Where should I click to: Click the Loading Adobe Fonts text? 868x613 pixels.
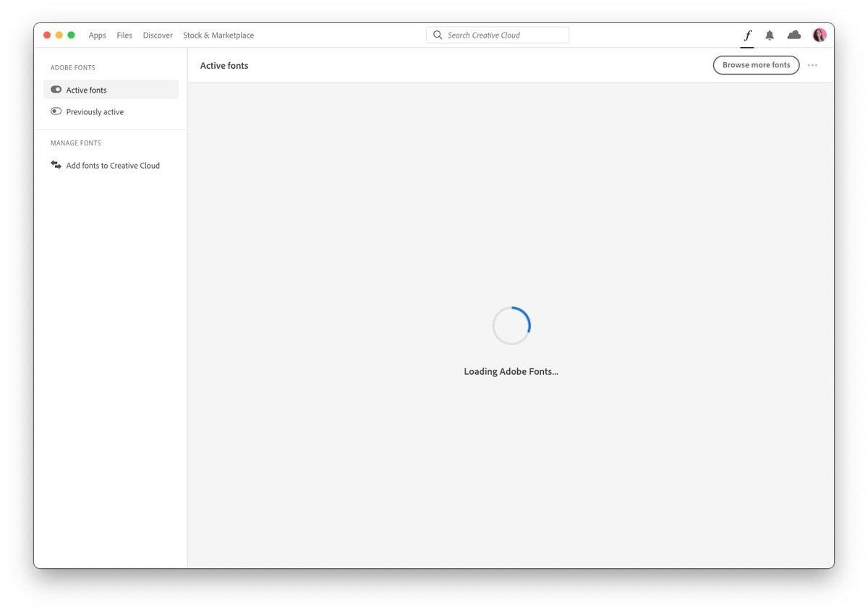511,371
